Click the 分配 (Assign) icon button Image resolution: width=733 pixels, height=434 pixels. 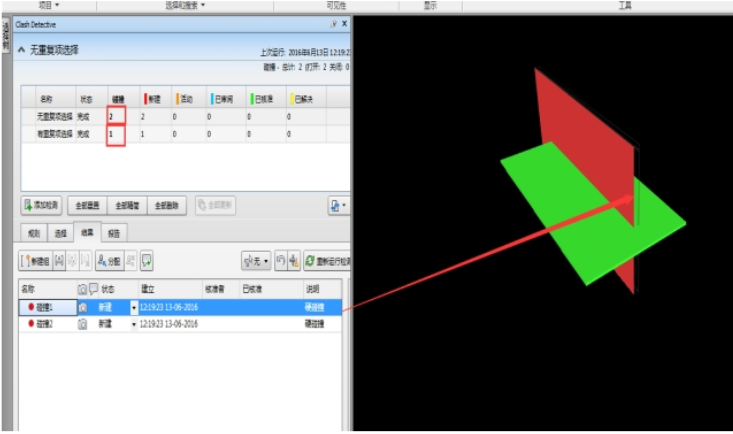pyautogui.click(x=108, y=261)
